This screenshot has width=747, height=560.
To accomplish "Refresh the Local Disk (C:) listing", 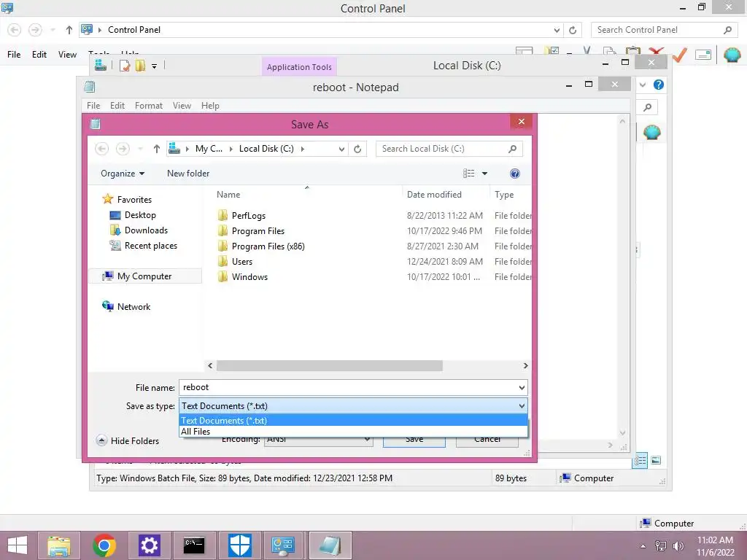I will [x=357, y=149].
